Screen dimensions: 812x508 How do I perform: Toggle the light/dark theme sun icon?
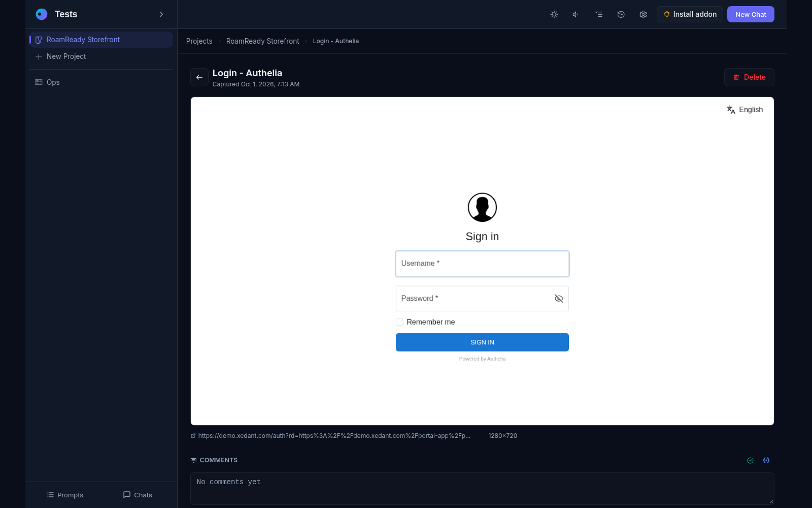[554, 14]
